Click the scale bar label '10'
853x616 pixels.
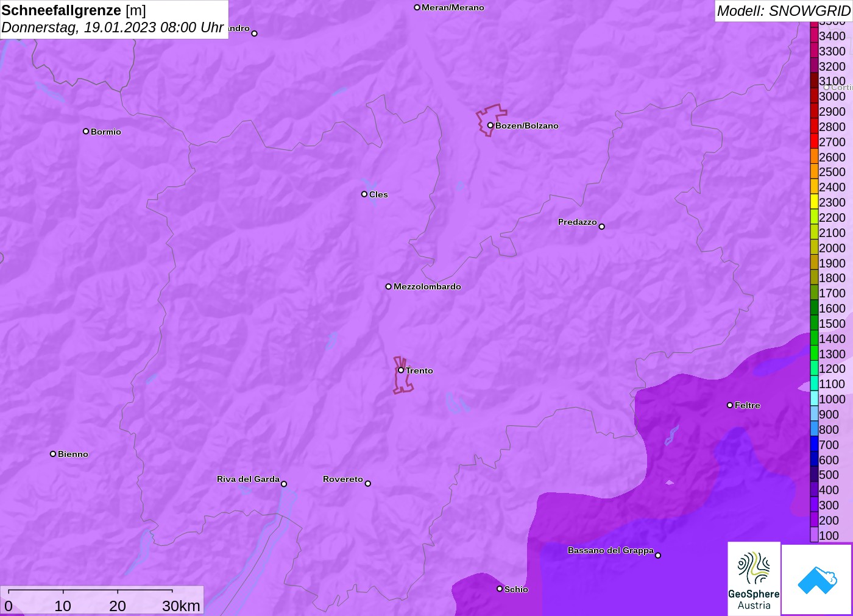[63, 606]
